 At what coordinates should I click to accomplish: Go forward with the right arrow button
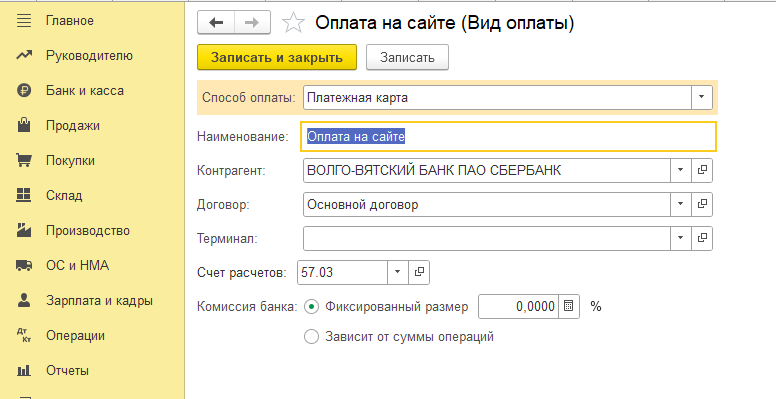(252, 22)
